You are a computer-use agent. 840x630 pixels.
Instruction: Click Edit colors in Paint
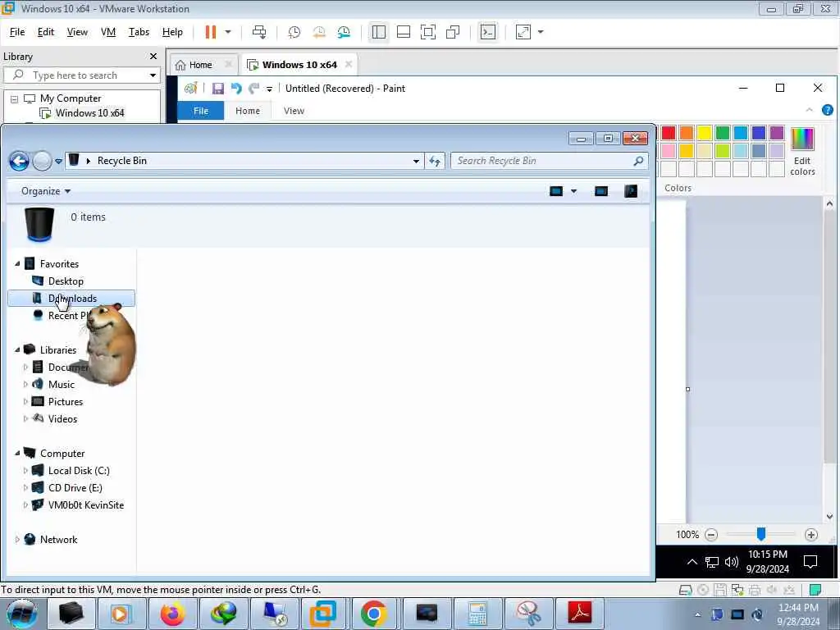pos(802,152)
